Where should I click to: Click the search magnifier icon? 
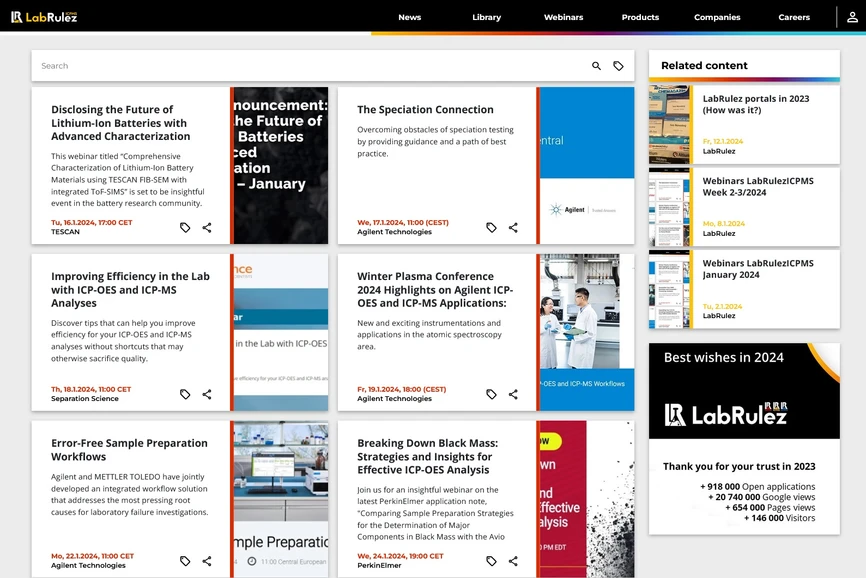[596, 66]
